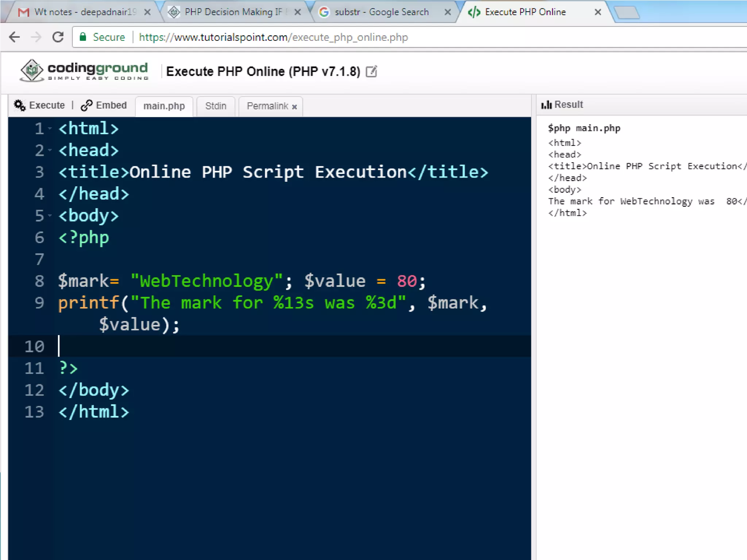
Task: Collapse the body tag fold arrow on line 5
Action: [x=50, y=216]
